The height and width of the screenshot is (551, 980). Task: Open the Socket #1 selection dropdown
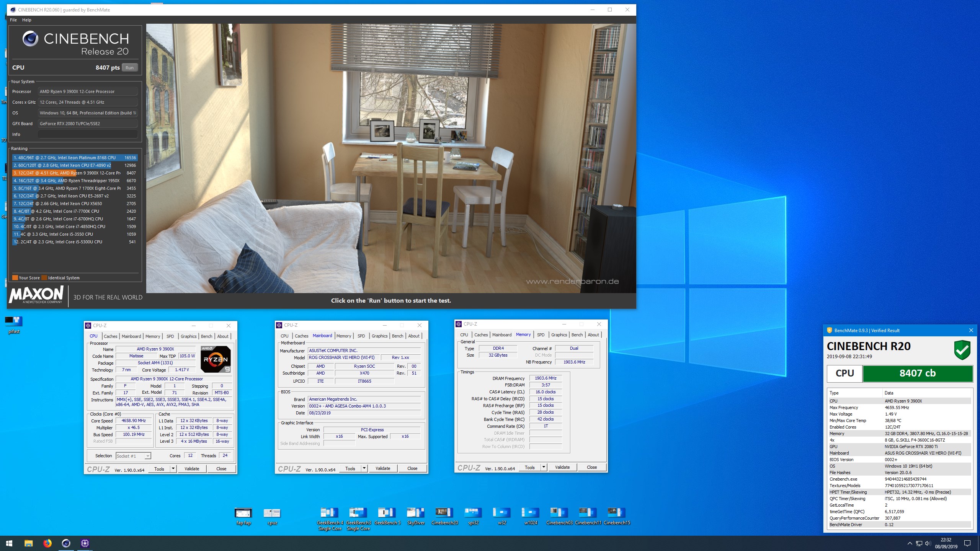133,456
